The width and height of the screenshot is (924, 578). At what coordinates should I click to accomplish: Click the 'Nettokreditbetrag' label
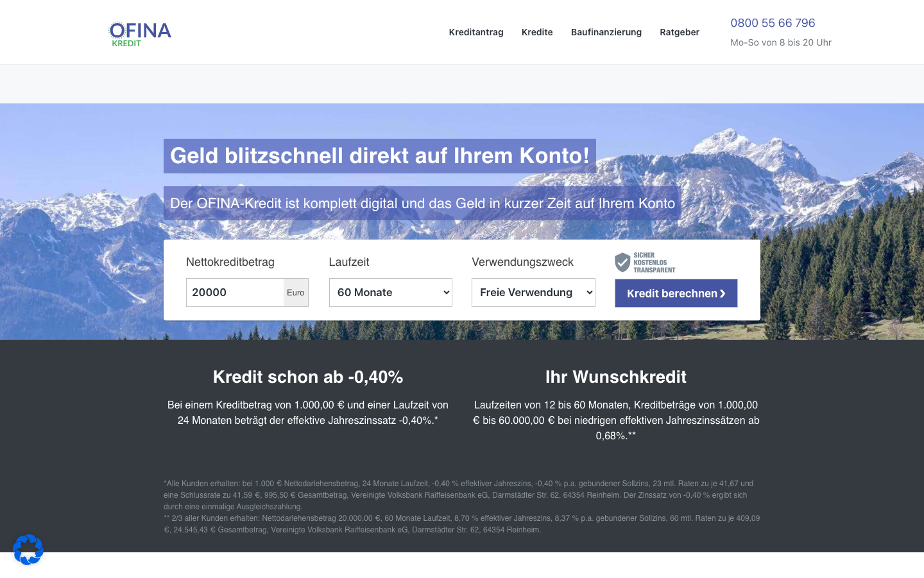pos(230,262)
